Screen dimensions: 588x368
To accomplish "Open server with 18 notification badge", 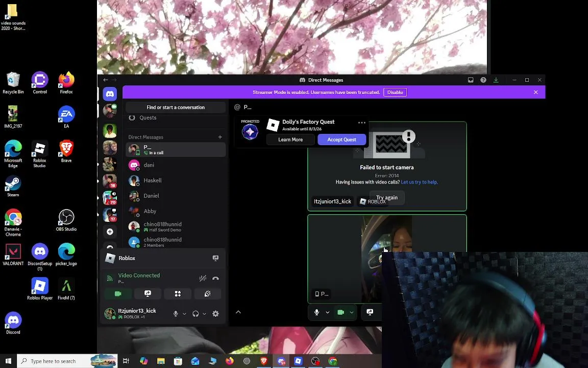I will [x=110, y=181].
